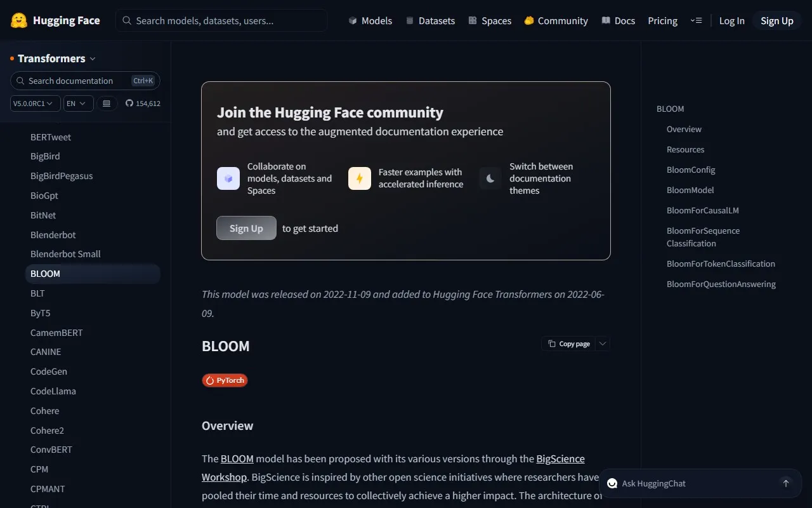Select CodeLlama in the sidebar

click(53, 391)
